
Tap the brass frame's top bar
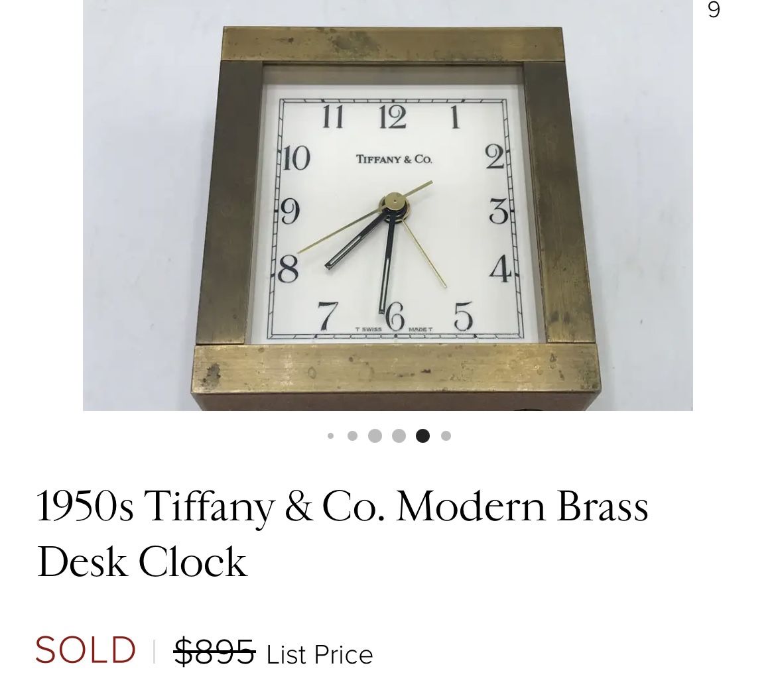(393, 45)
